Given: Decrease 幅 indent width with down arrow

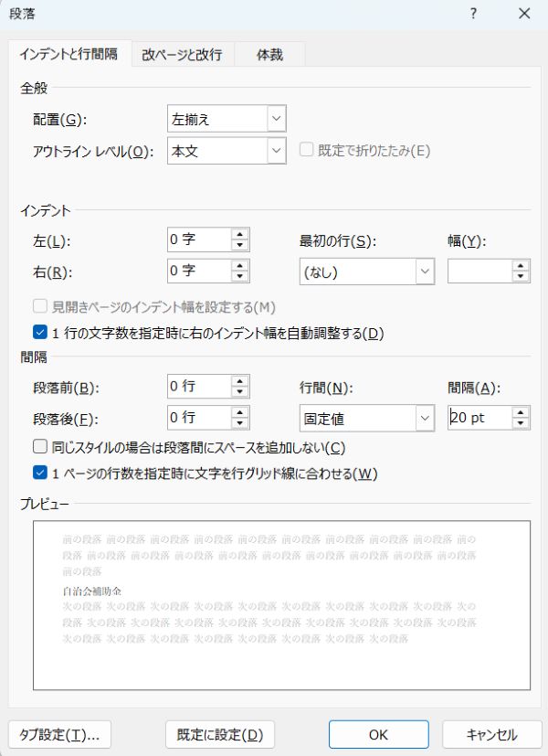Looking at the screenshot, I should (521, 276).
